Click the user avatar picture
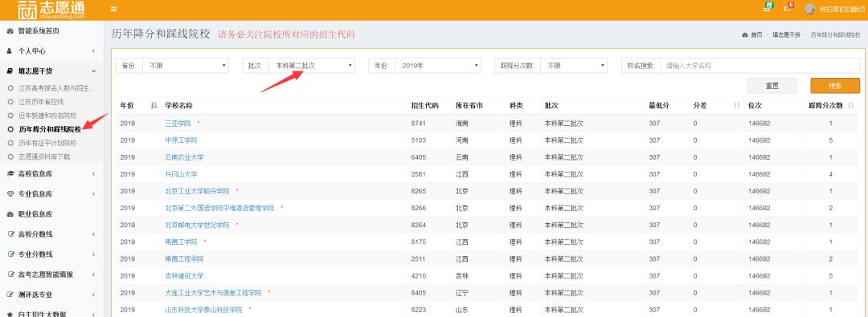The width and height of the screenshot is (868, 317). click(810, 9)
